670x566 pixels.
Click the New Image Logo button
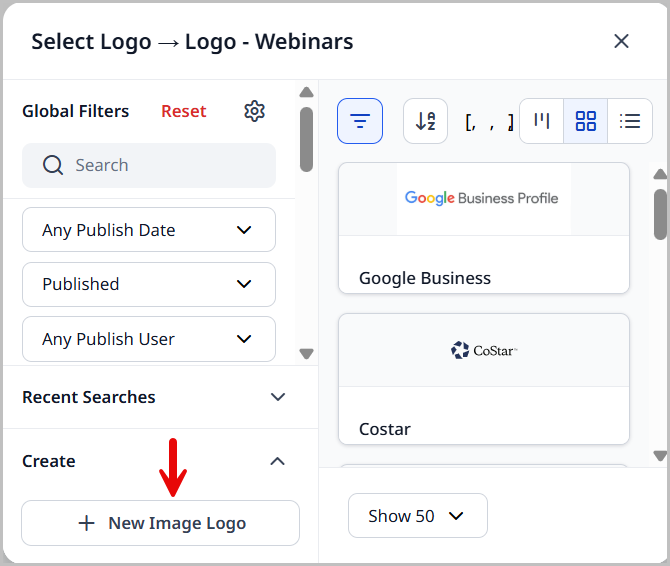coord(160,523)
